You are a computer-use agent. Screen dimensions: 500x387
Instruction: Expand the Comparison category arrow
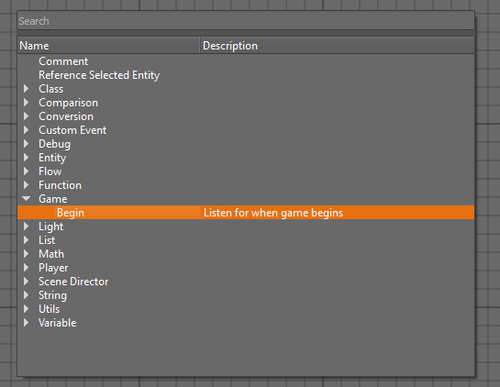(x=26, y=102)
